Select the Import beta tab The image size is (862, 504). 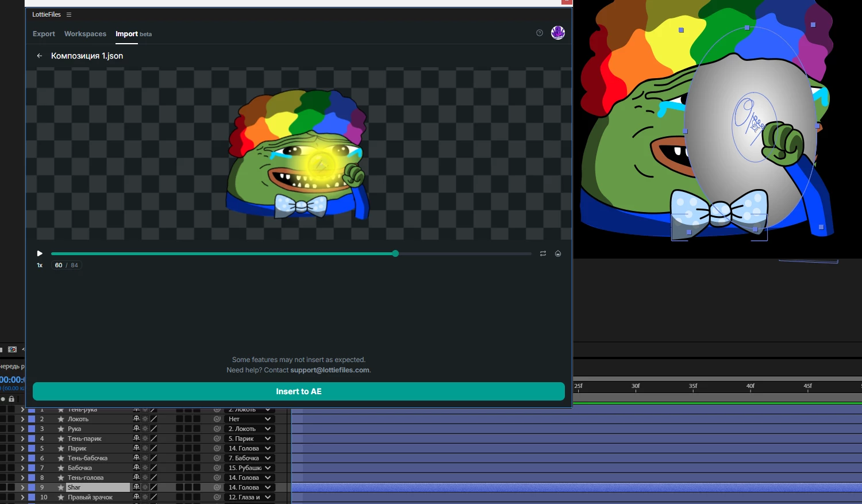click(133, 34)
